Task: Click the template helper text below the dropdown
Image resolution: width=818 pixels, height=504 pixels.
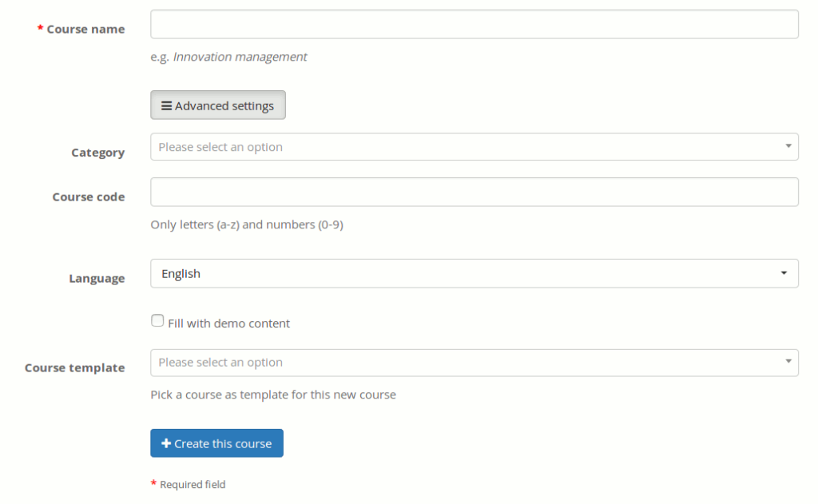Action: click(273, 394)
